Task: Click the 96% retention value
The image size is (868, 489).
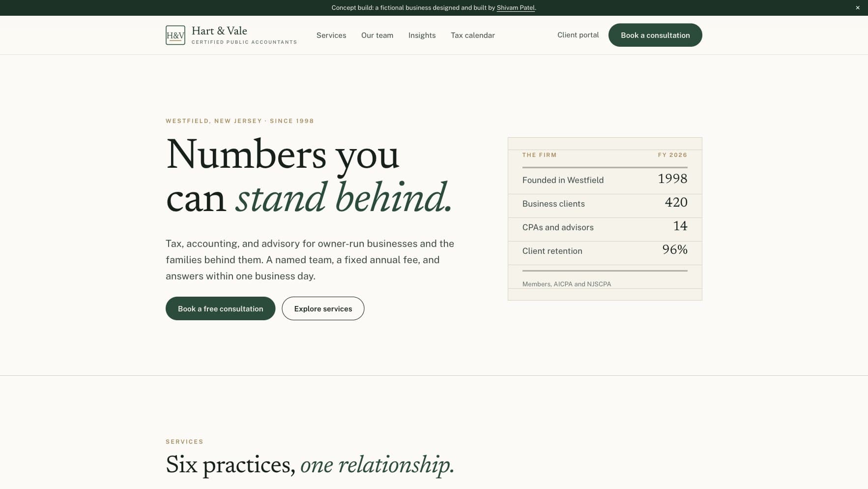Action: point(675,249)
